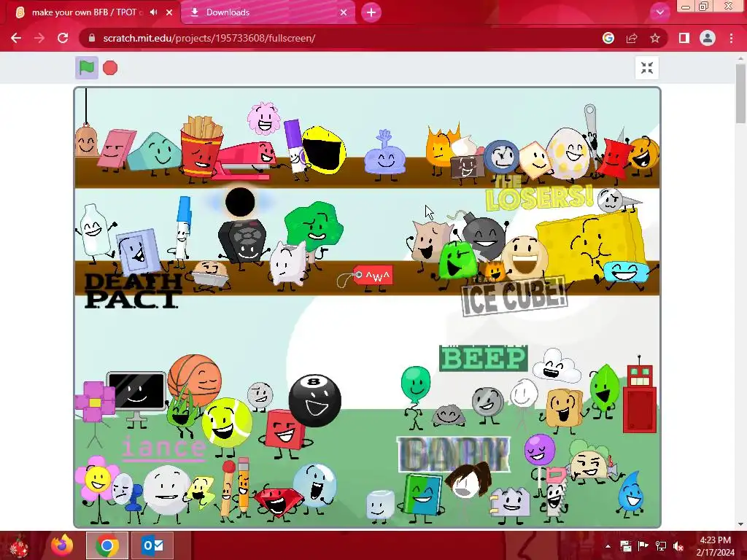Go forward to the next page
This screenshot has width=747, height=560.
pos(39,38)
